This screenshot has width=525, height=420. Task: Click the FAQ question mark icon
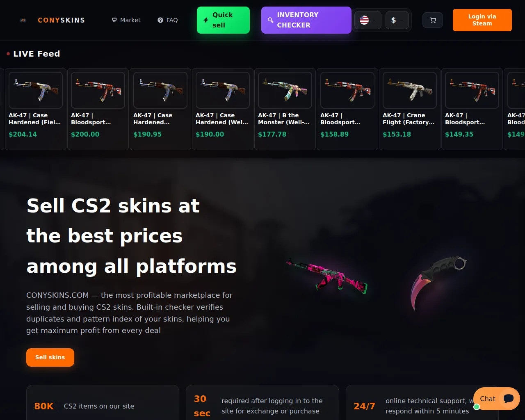pyautogui.click(x=160, y=20)
